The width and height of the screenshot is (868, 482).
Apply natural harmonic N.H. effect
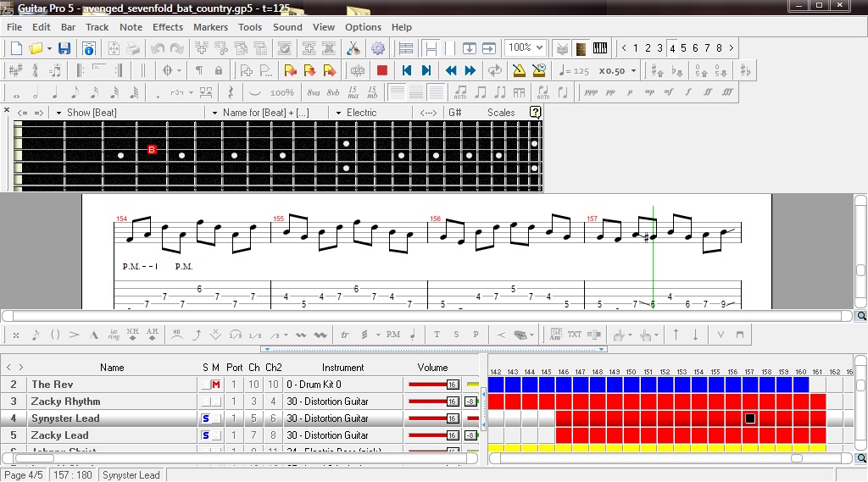(133, 335)
